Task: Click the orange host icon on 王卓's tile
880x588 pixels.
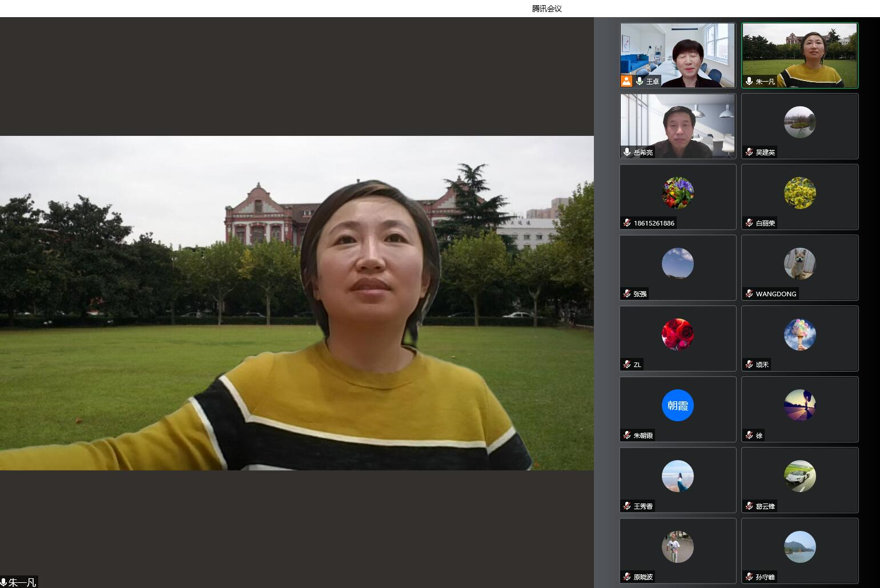Action: 626,81
